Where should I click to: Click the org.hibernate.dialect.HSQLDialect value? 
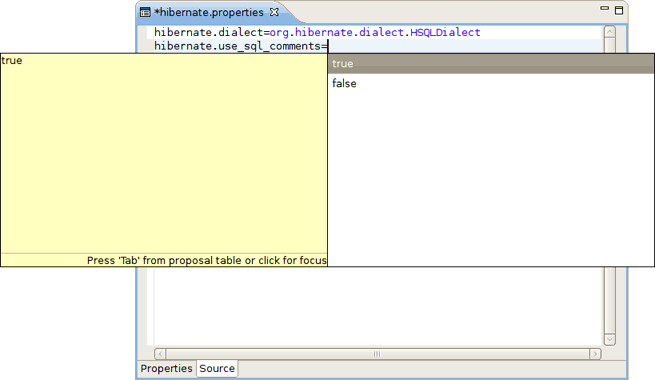click(375, 33)
